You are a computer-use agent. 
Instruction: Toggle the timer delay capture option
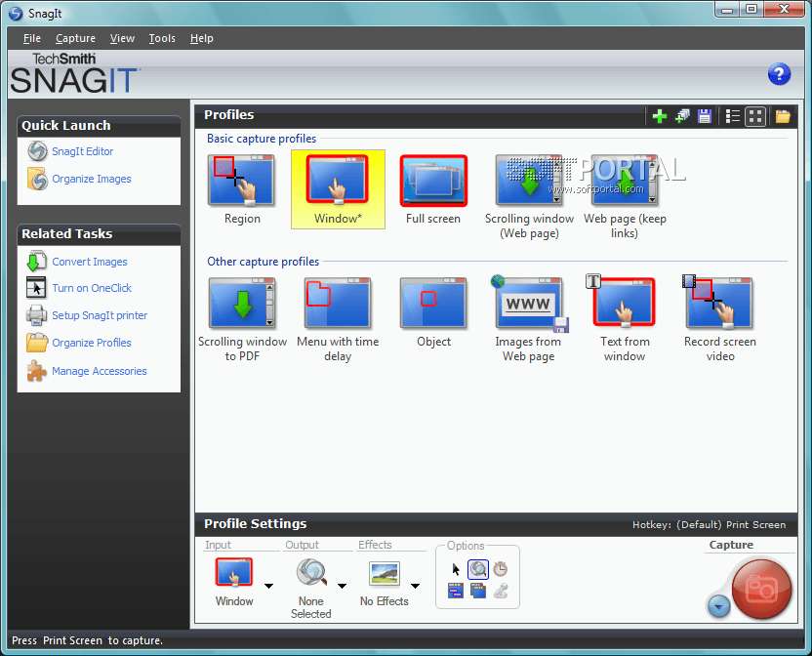pyautogui.click(x=501, y=569)
